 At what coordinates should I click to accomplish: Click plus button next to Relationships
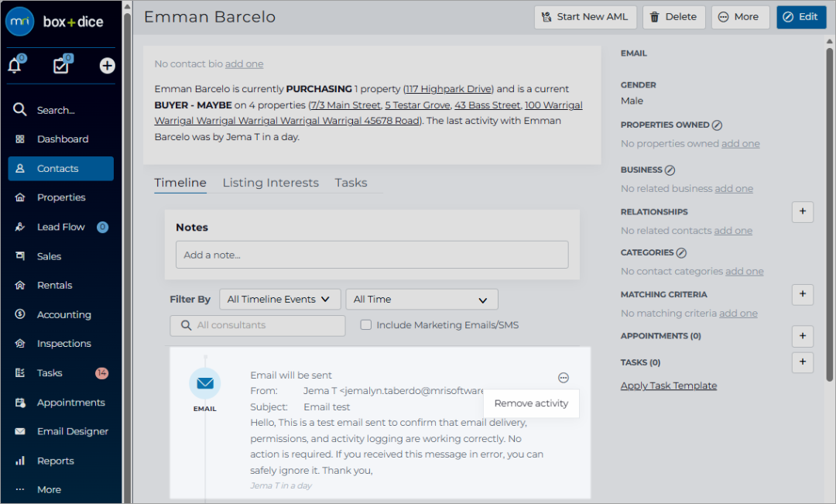(803, 211)
